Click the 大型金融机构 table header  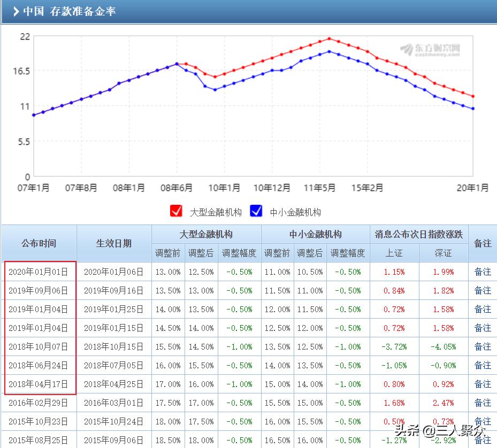click(207, 235)
